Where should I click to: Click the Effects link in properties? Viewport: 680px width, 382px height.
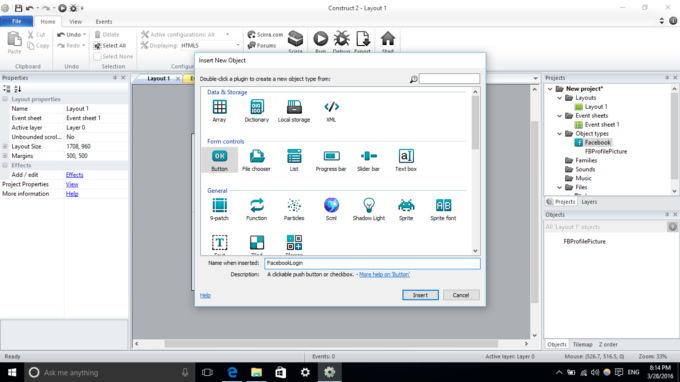pyautogui.click(x=74, y=175)
